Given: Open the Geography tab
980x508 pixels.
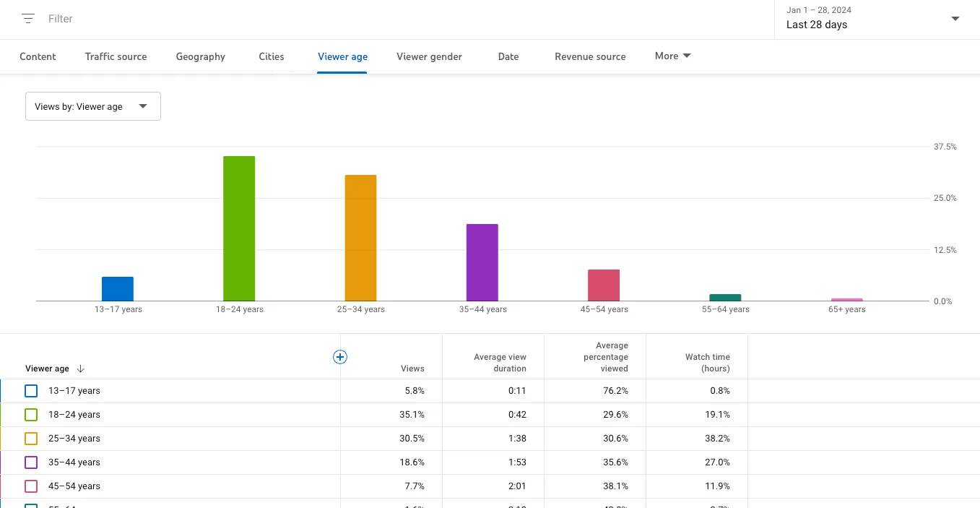Looking at the screenshot, I should coord(200,56).
